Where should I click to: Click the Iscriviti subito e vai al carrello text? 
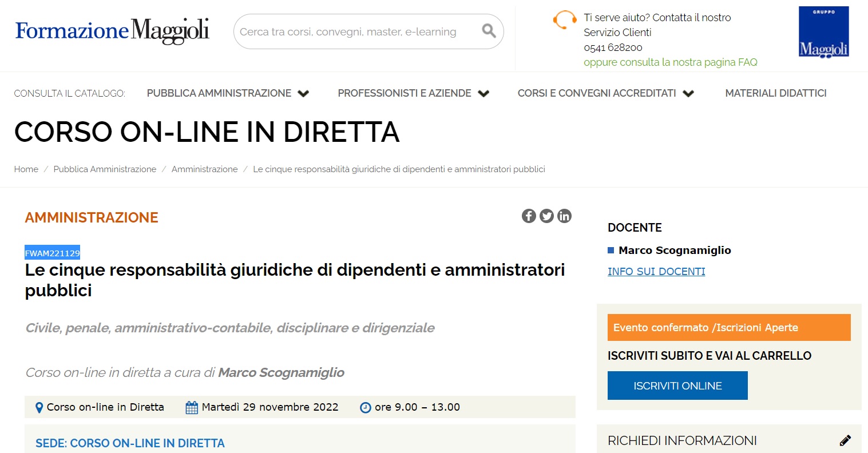pos(710,356)
